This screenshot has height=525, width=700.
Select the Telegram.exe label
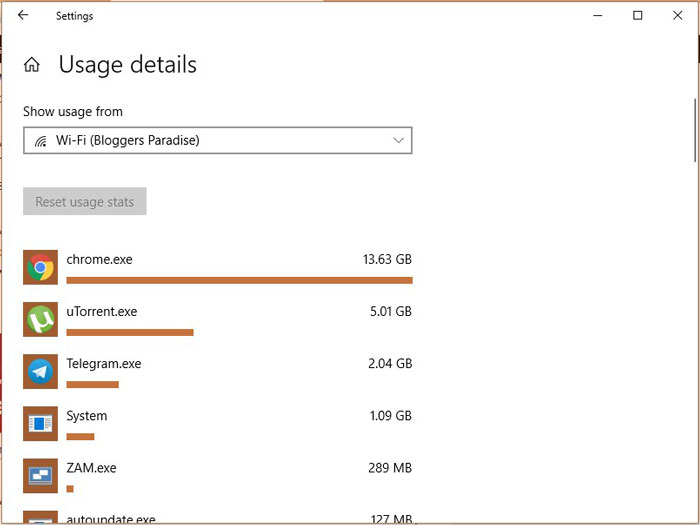(104, 364)
